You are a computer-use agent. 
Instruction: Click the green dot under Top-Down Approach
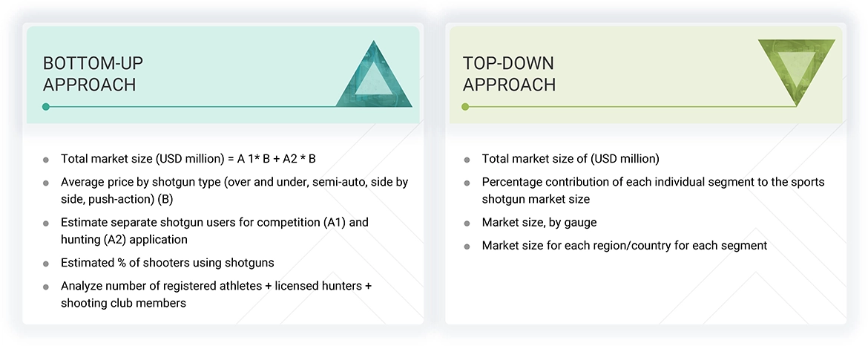465,107
